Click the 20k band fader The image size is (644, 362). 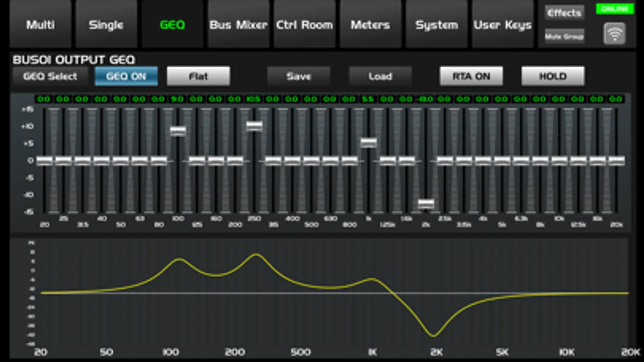[x=617, y=160]
